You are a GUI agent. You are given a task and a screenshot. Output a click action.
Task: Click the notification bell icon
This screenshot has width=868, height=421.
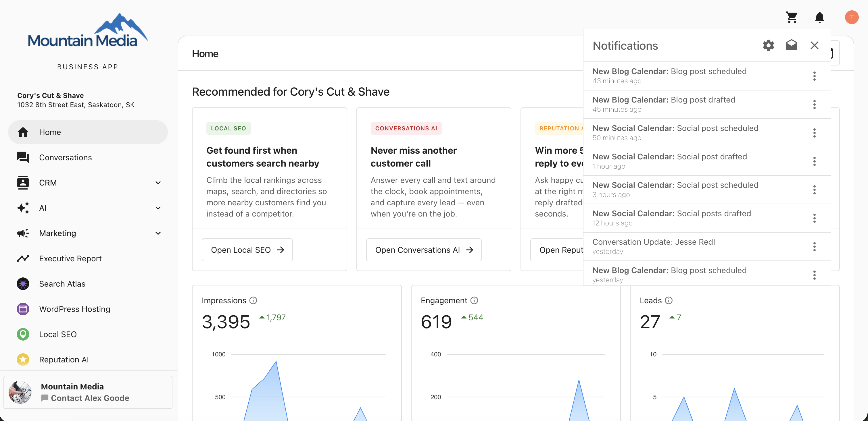(819, 17)
